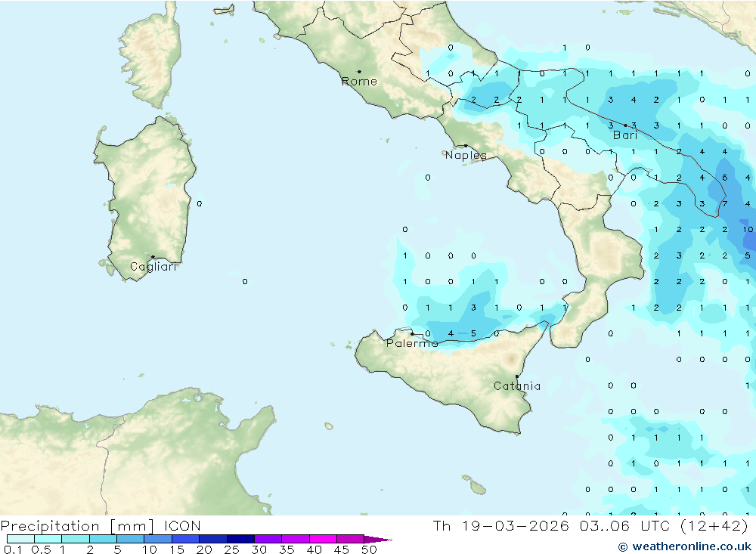Viewport: 756px width, 554px height.
Task: Click the legend scale label 50
Action: (x=369, y=549)
